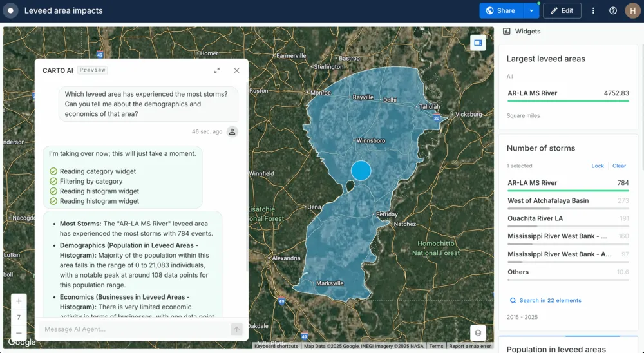Zoom in on the map

pos(19,301)
